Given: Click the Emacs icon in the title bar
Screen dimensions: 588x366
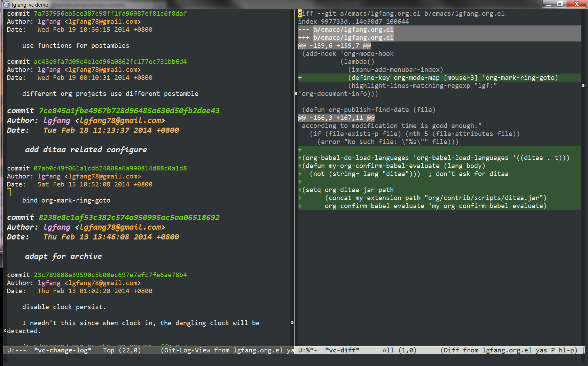Looking at the screenshot, I should [x=6, y=5].
